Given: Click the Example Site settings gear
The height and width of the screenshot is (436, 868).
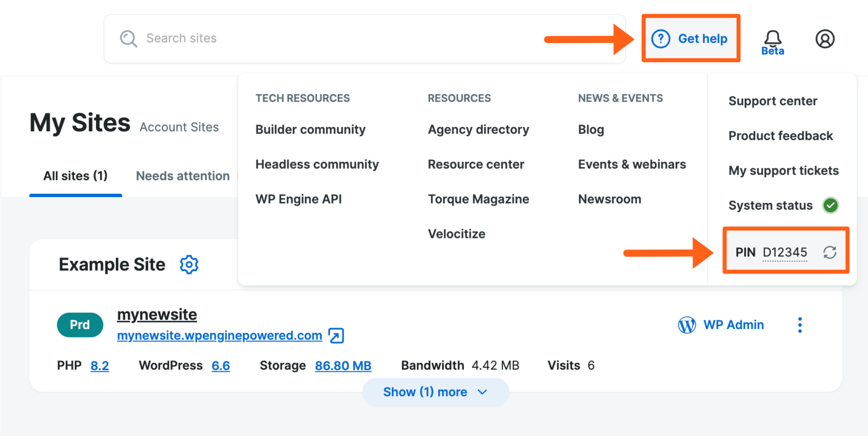Looking at the screenshot, I should pos(189,264).
